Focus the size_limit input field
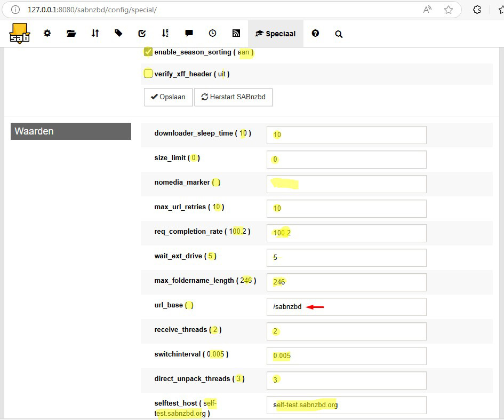 click(347, 160)
